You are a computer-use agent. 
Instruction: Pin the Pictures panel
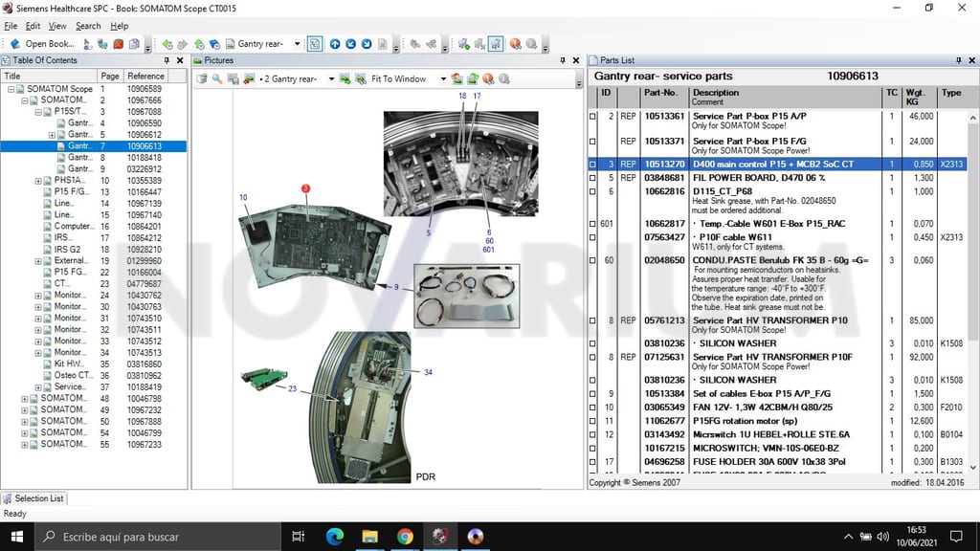coord(563,60)
